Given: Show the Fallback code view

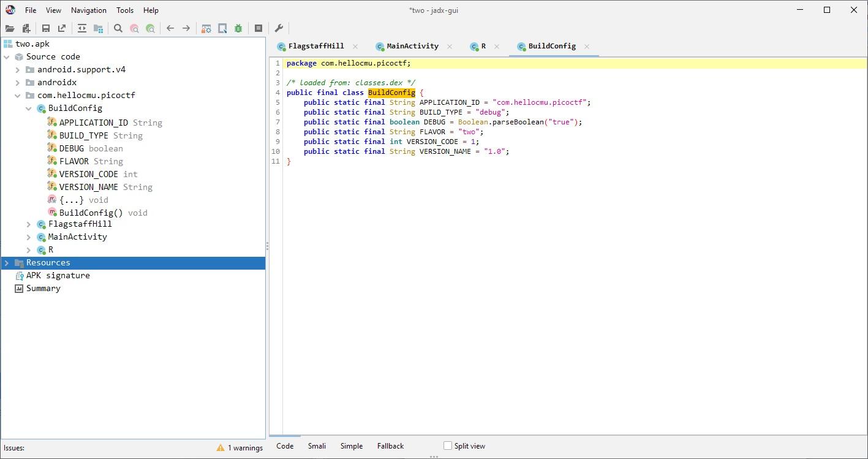Looking at the screenshot, I should [x=390, y=446].
